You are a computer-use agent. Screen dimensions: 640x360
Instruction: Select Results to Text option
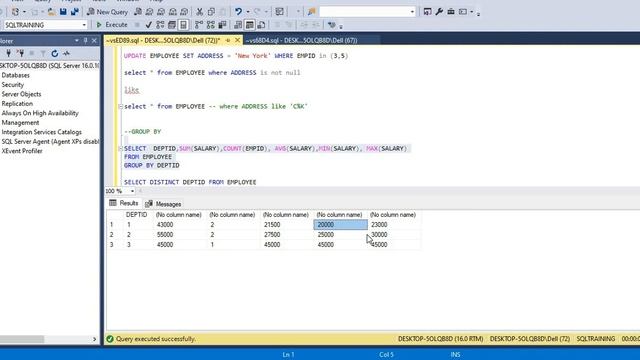point(238,25)
